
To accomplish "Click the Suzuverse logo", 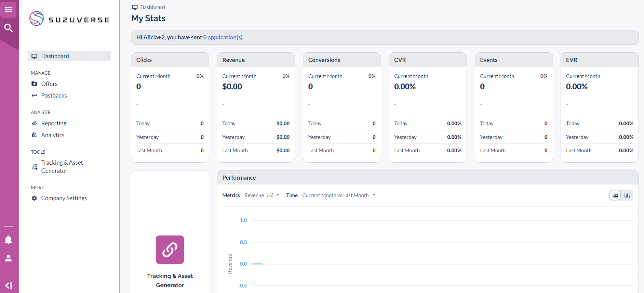I will coord(69,19).
